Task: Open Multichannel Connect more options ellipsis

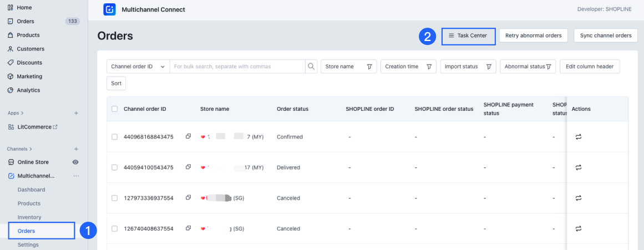Action: pyautogui.click(x=76, y=176)
